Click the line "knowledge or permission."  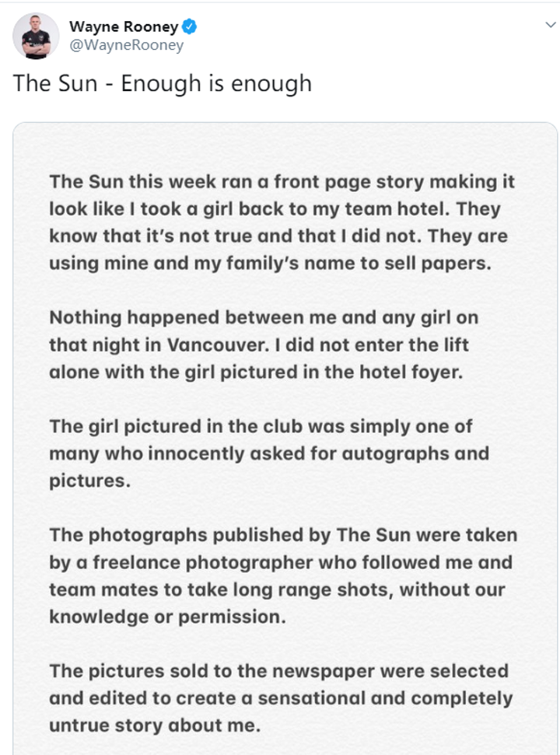(x=165, y=616)
